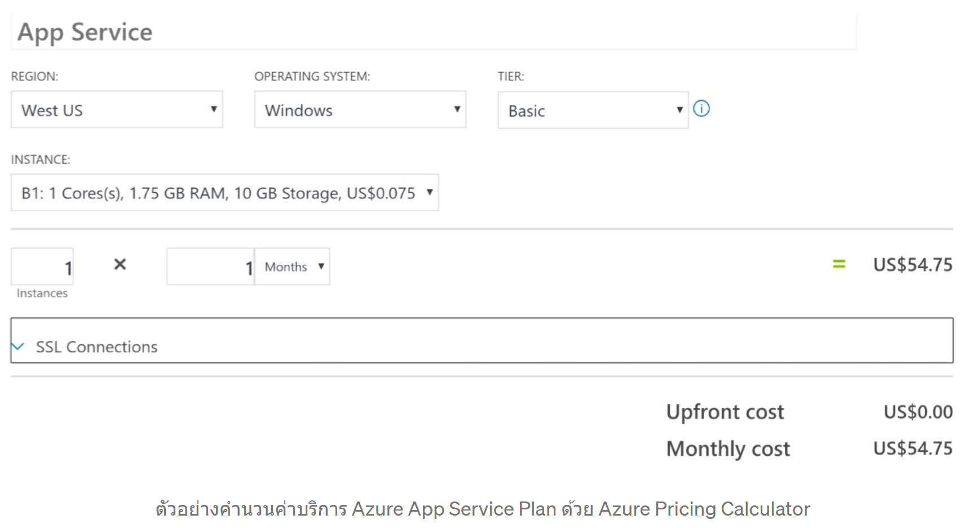The height and width of the screenshot is (528, 980).
Task: Click the App Service title field
Action: pos(434,32)
